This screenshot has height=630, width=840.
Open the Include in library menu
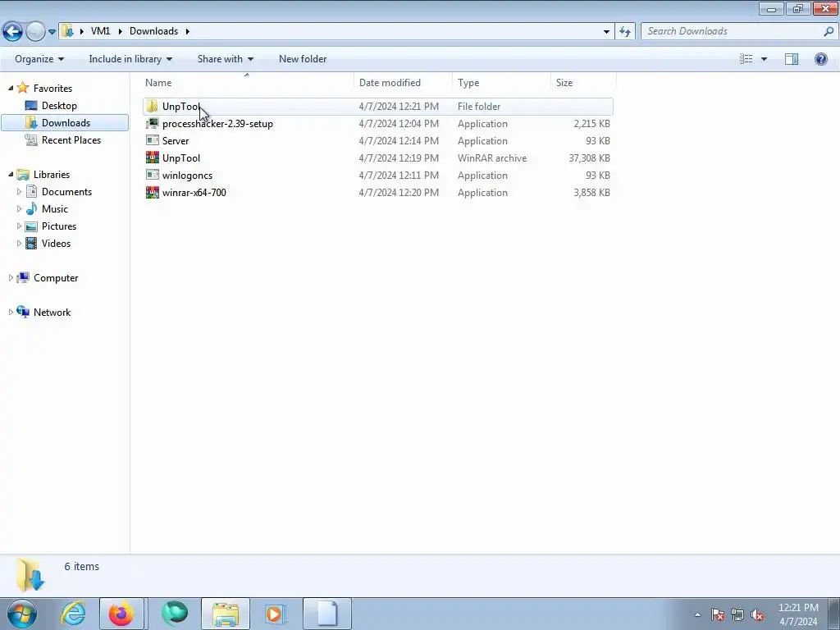pyautogui.click(x=130, y=59)
